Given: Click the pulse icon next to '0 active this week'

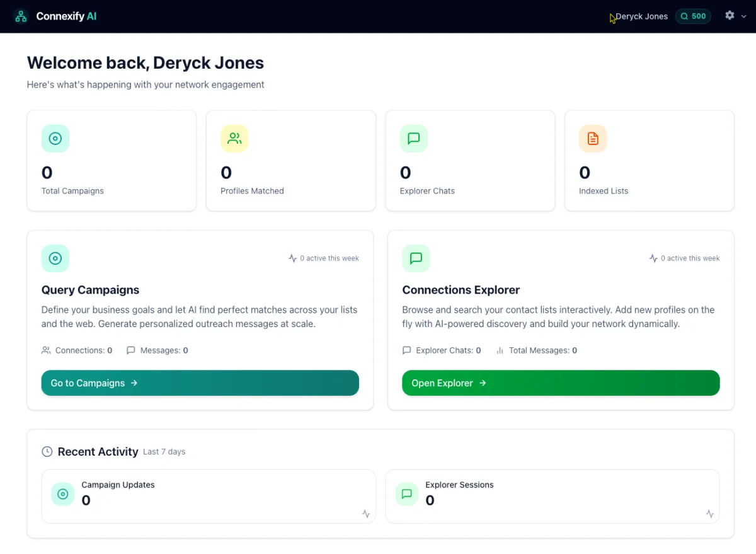Looking at the screenshot, I should (x=292, y=258).
